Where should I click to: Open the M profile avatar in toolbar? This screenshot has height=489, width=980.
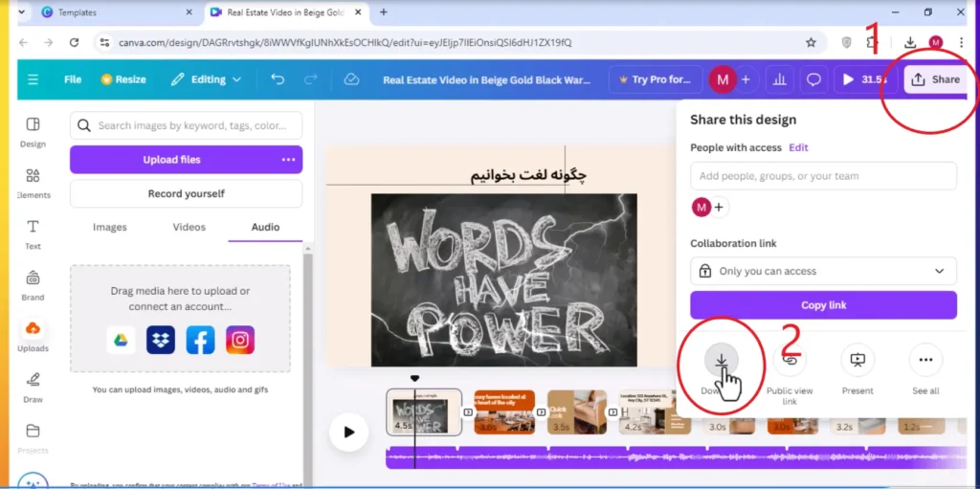click(723, 79)
